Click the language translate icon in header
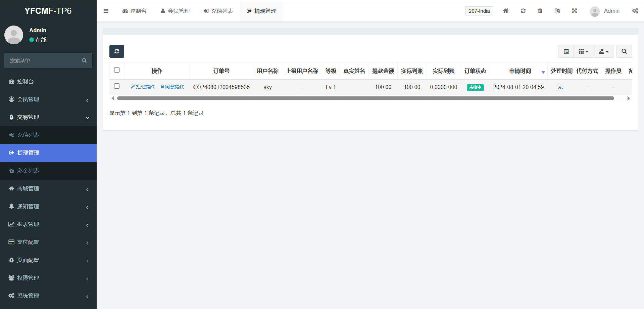Screen dimensions: 644x309 click(557, 11)
